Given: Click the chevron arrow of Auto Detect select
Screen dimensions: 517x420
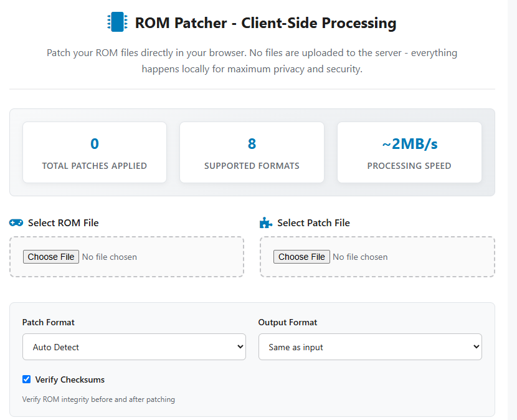Looking at the screenshot, I should coord(240,346).
